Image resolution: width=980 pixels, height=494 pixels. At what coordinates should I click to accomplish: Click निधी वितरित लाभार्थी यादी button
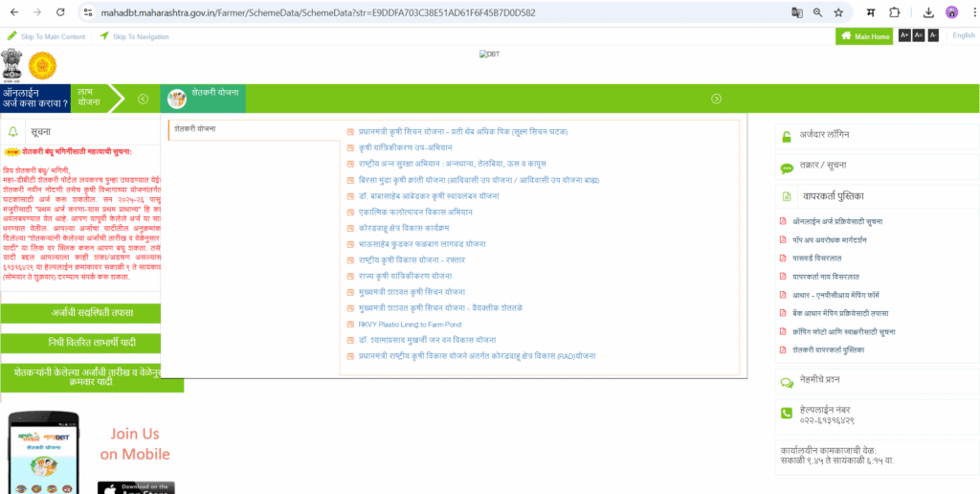click(x=91, y=342)
